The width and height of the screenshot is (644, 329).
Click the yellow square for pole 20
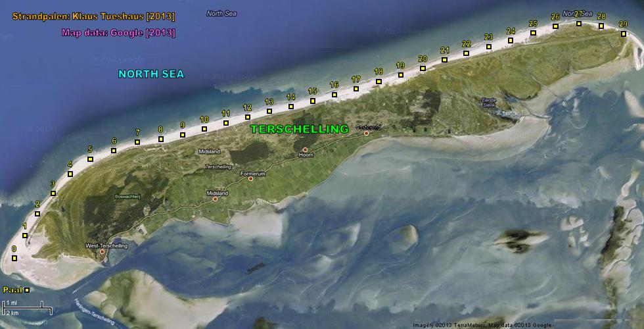[423, 68]
